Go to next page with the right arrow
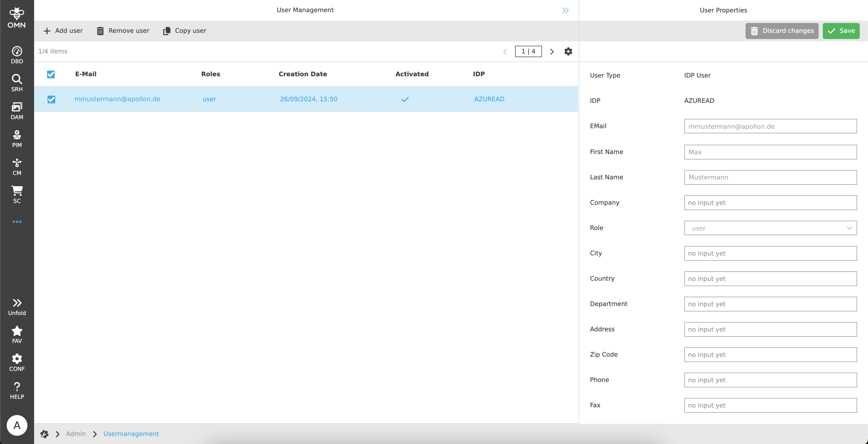Viewport: 868px width, 444px height. click(x=552, y=51)
